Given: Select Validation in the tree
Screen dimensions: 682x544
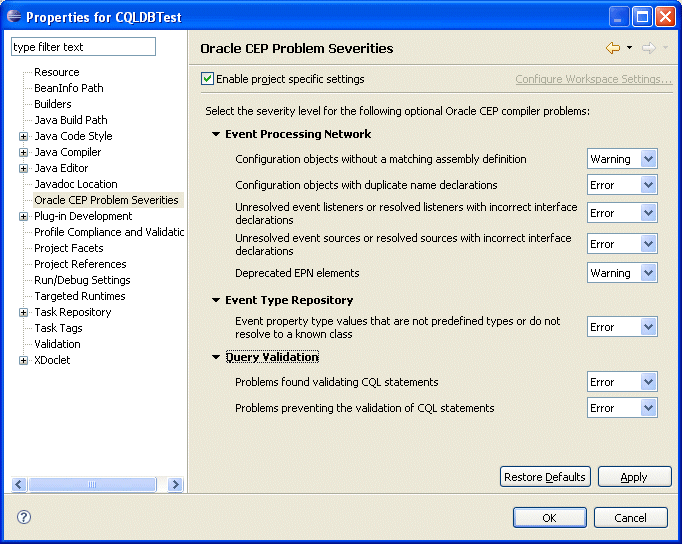Looking at the screenshot, I should (x=57, y=344).
